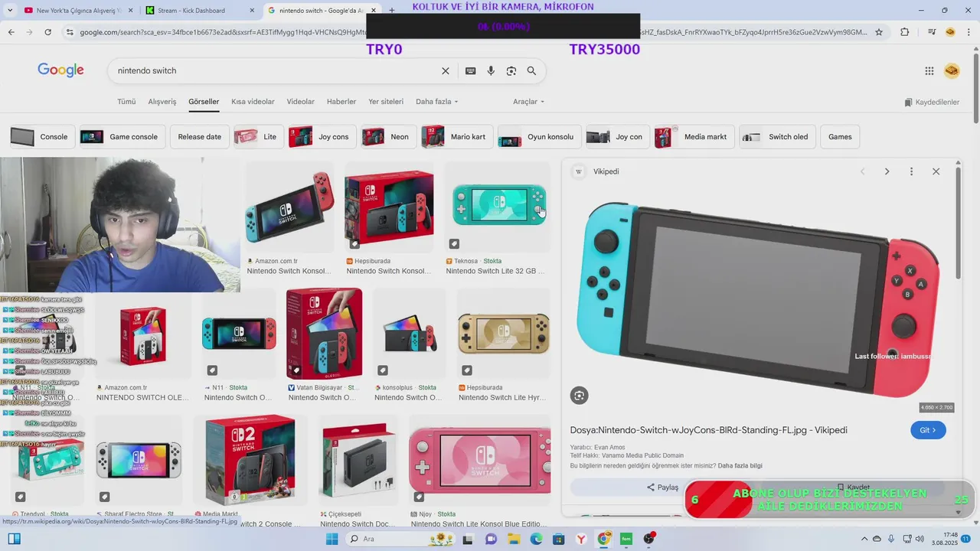Open Teknosa Nintendo Switch Lite 32 GB image
The image size is (980, 551).
[x=498, y=207]
